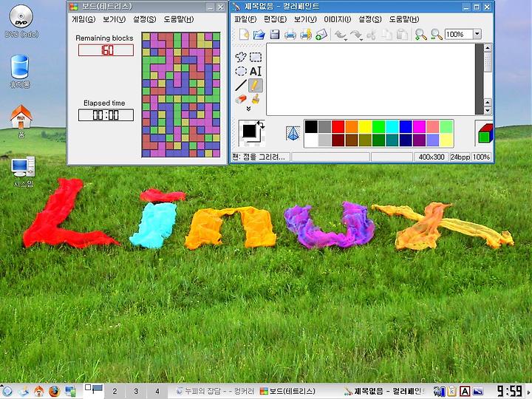Cut selection with the scissors icon

[371, 35]
